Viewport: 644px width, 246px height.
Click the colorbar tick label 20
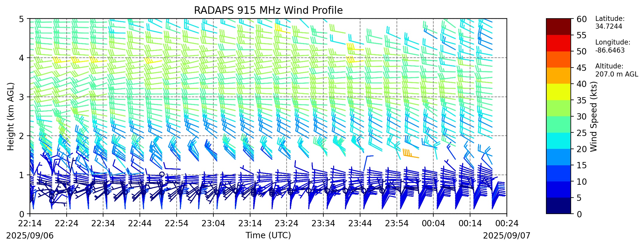582,149
